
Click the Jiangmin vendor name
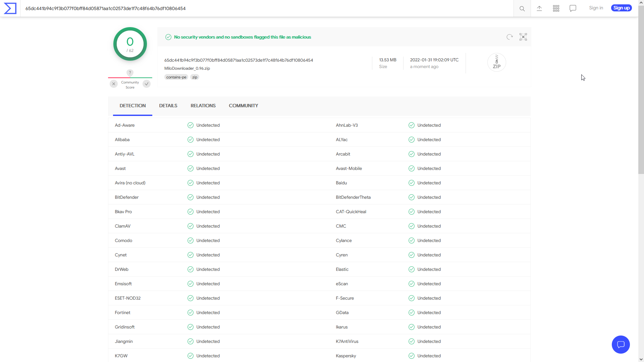coord(124,342)
